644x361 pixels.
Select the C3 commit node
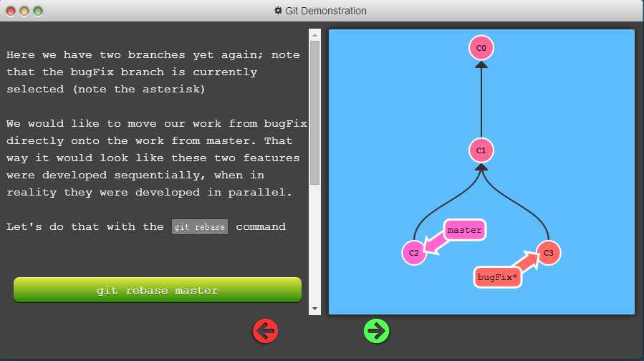(548, 253)
